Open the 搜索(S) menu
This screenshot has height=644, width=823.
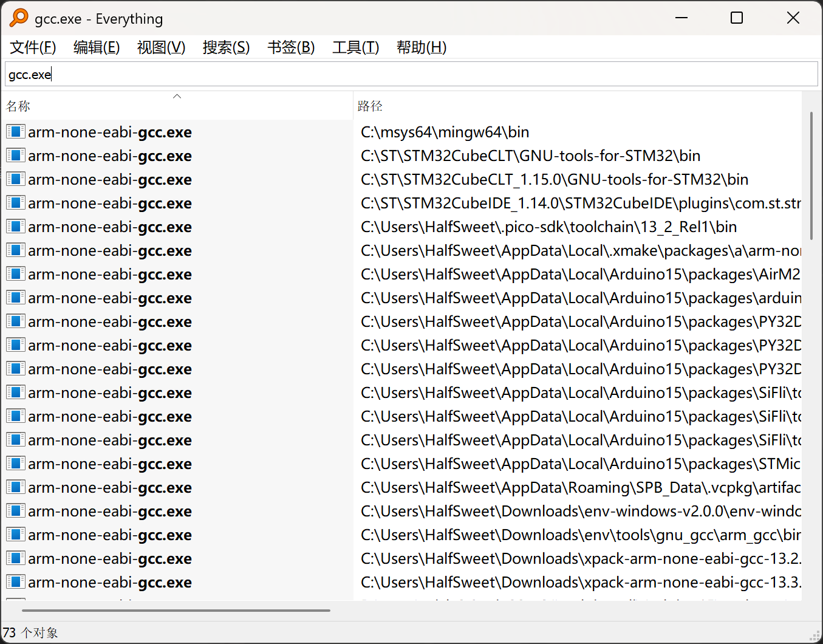(x=226, y=47)
